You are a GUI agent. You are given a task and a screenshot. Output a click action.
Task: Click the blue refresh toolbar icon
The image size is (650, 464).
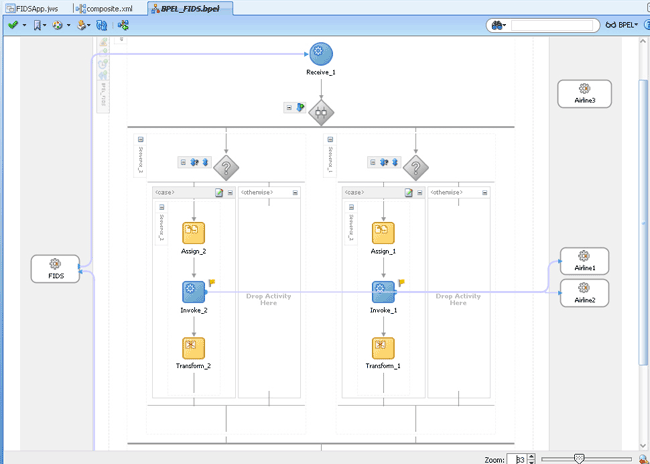click(x=102, y=26)
